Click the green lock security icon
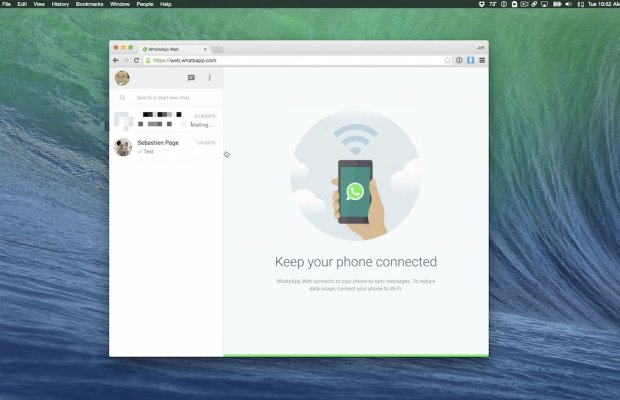Viewport: 620px width, 400px height. tap(148, 60)
